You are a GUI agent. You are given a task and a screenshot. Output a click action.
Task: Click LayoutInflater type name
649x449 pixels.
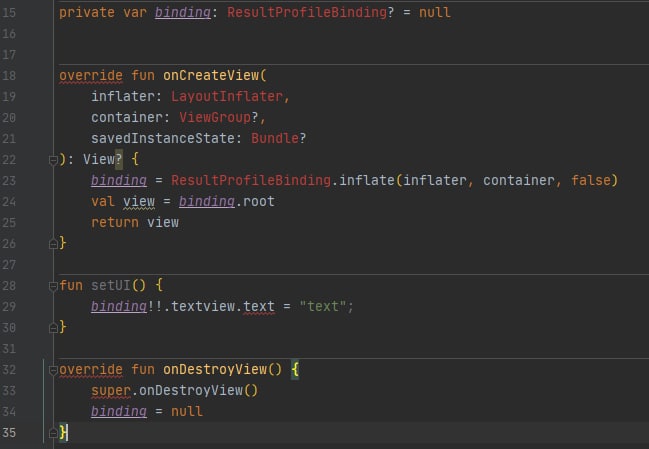(227, 96)
